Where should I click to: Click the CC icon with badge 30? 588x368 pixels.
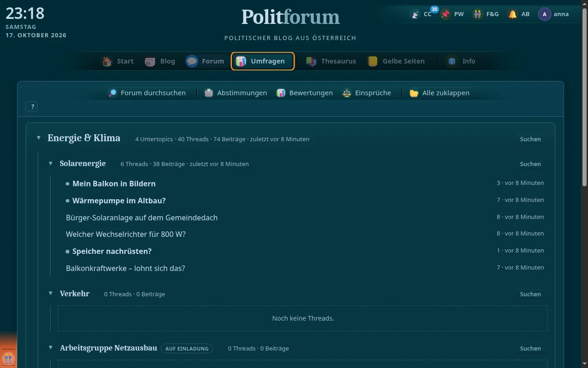[415, 14]
